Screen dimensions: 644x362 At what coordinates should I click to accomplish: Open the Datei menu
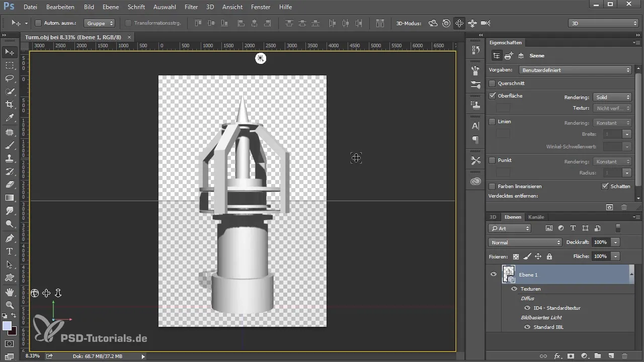30,7
